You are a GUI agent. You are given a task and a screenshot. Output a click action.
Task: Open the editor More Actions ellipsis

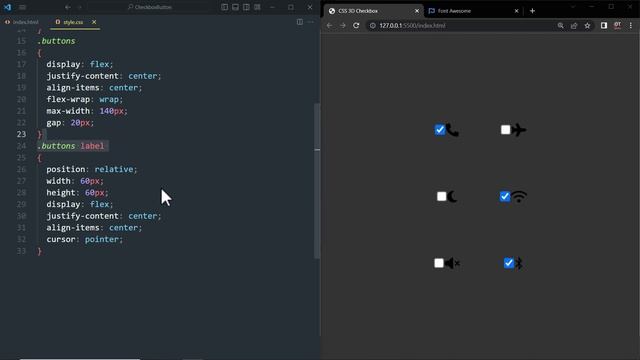point(311,22)
